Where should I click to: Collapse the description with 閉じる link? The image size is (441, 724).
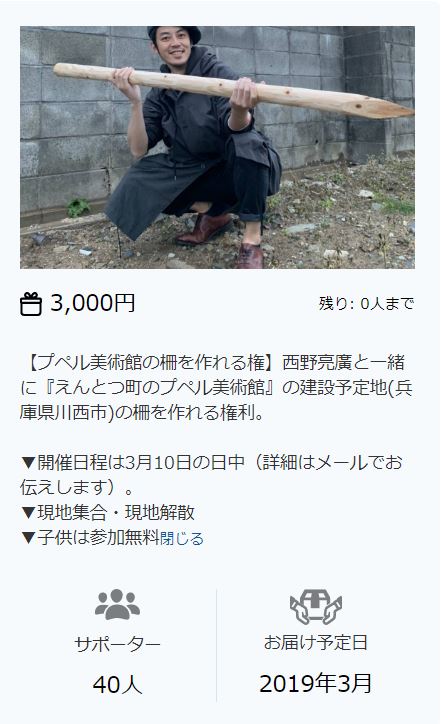tap(181, 538)
